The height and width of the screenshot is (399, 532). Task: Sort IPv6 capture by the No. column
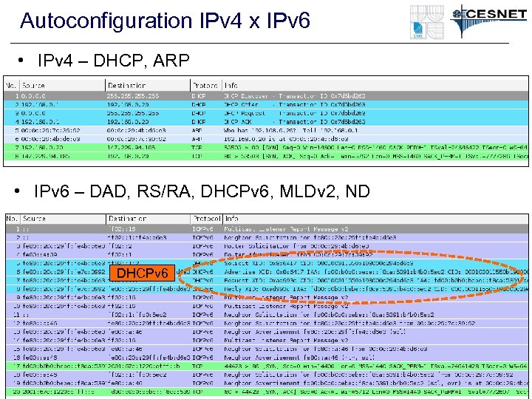[x=13, y=219]
